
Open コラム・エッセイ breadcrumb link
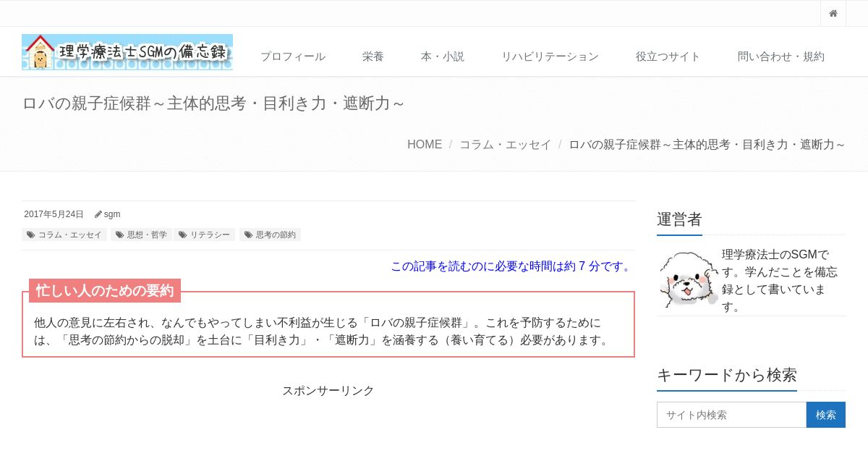(505, 144)
